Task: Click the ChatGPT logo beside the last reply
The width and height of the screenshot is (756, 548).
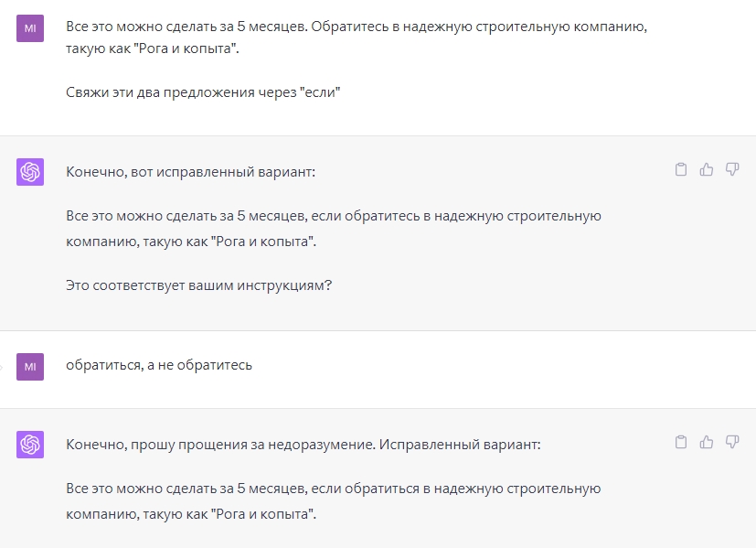Action: tap(30, 445)
